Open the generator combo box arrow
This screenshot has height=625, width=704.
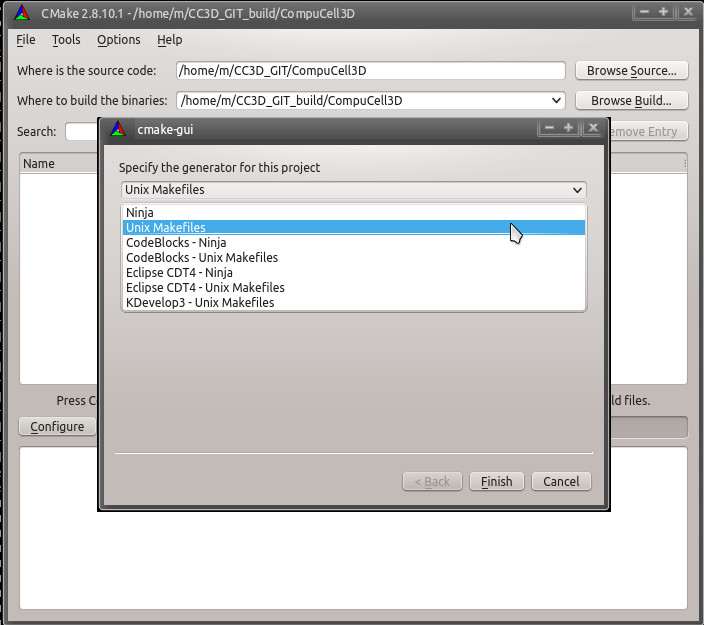(x=577, y=190)
